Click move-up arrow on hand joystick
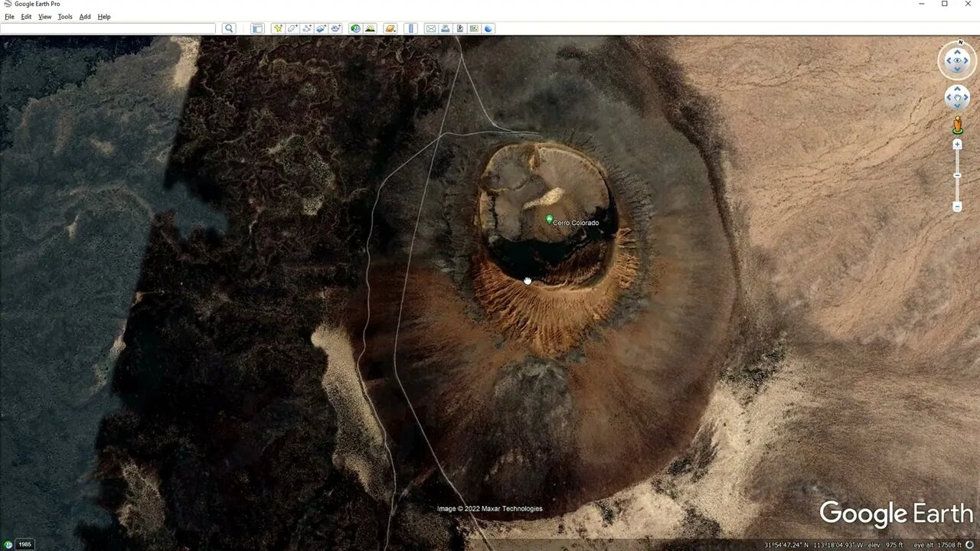This screenshot has width=980, height=551. click(x=957, y=90)
